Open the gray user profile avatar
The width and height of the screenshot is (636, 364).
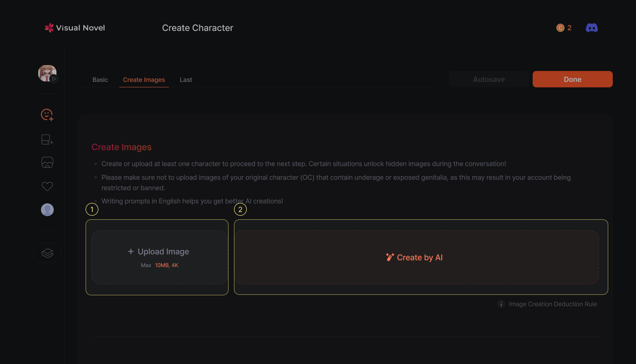coord(47,210)
